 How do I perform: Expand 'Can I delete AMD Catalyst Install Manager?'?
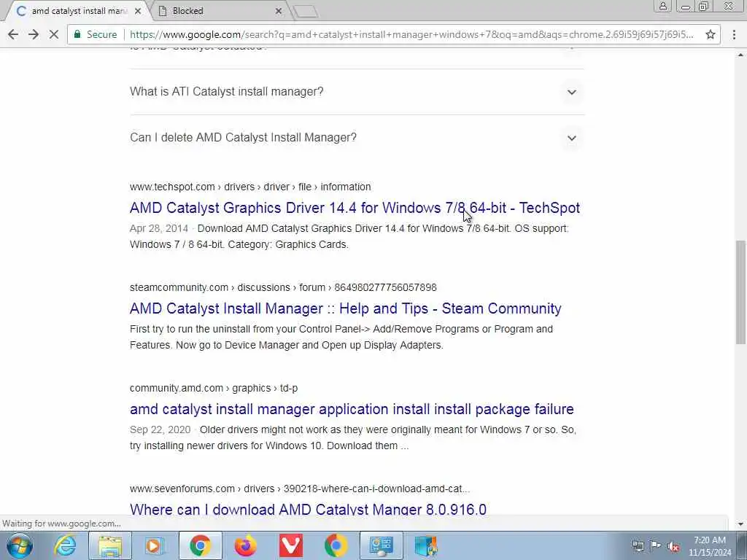click(x=357, y=138)
